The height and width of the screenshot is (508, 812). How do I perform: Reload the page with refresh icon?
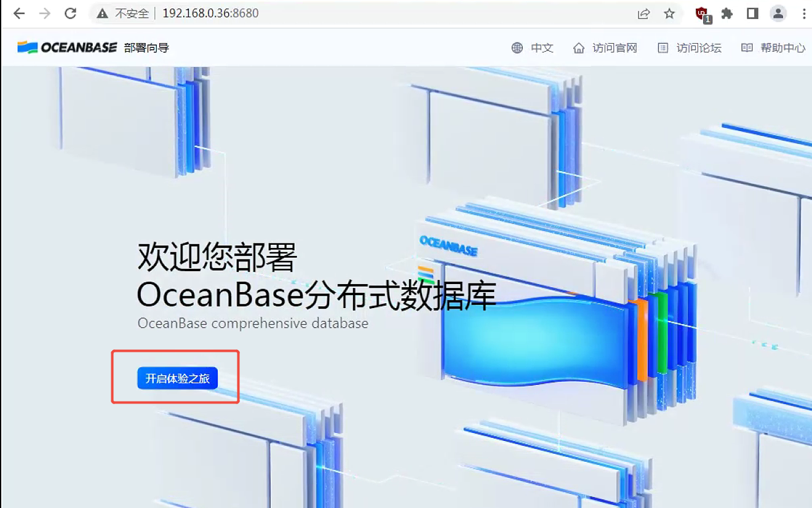(71, 13)
